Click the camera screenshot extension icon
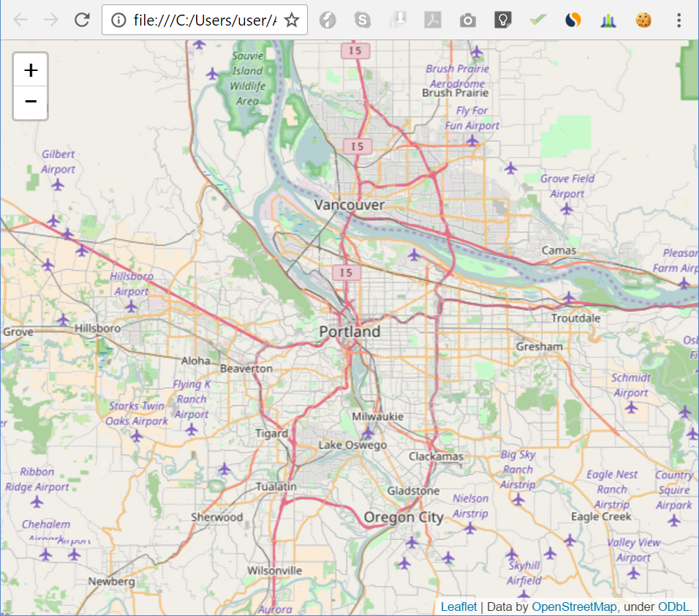This screenshot has width=699, height=616. click(x=468, y=20)
